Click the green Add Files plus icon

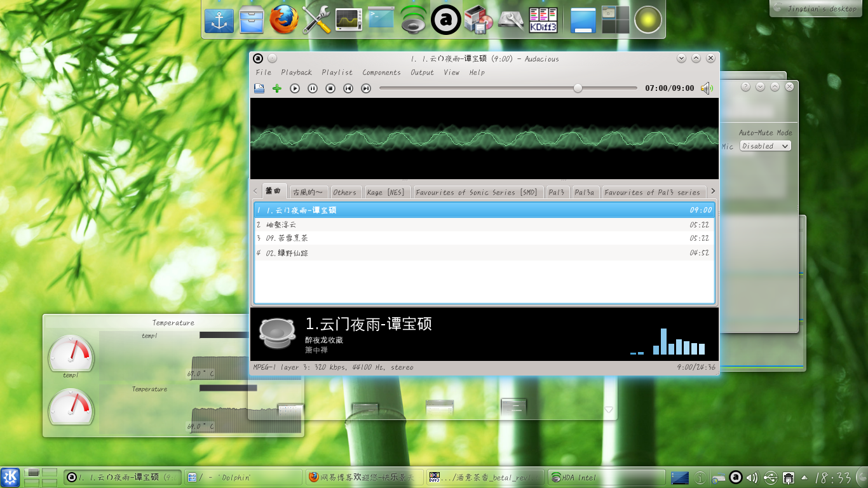pos(277,88)
